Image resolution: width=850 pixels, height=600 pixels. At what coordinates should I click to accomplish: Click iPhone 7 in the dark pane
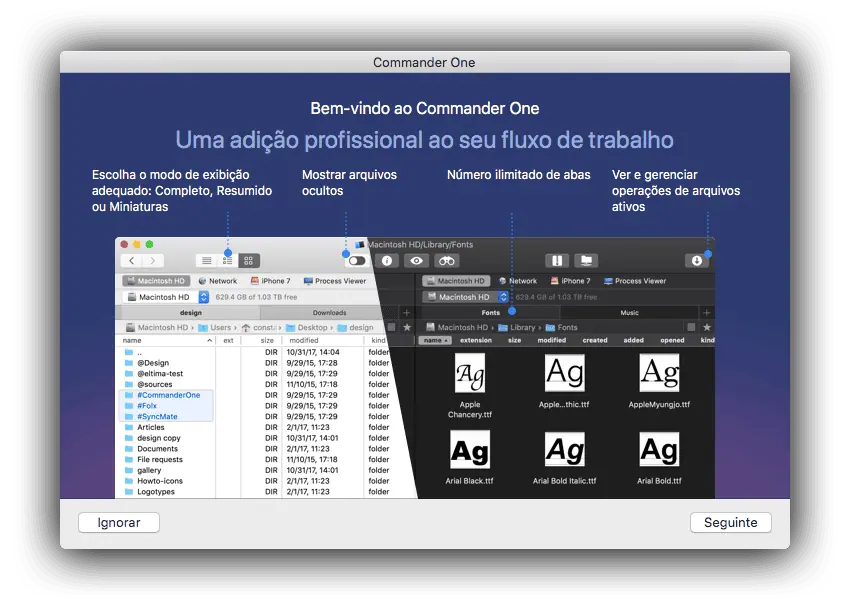pos(570,281)
